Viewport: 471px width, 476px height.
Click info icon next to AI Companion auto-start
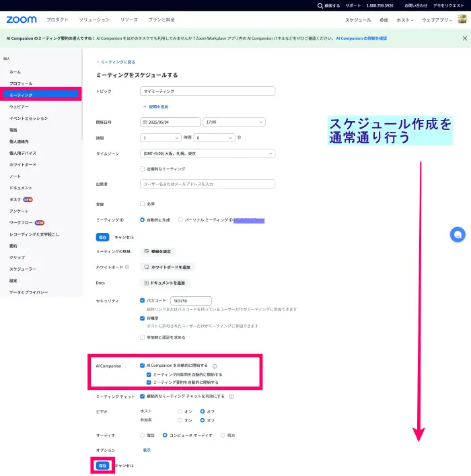click(215, 366)
